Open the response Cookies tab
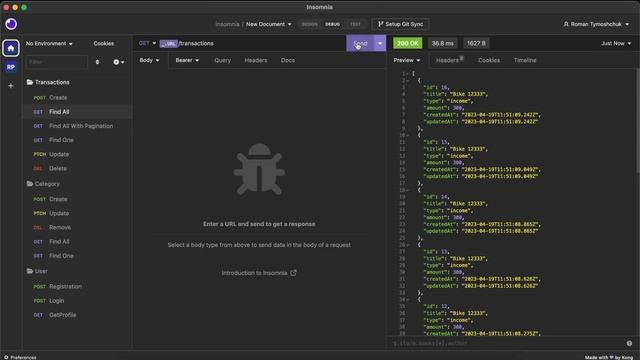The height and width of the screenshot is (360, 640). click(x=489, y=60)
